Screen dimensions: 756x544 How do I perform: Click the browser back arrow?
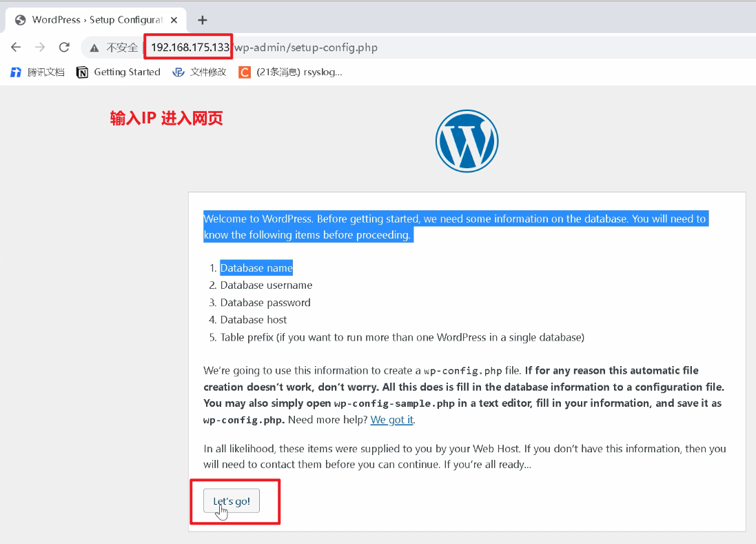16,48
